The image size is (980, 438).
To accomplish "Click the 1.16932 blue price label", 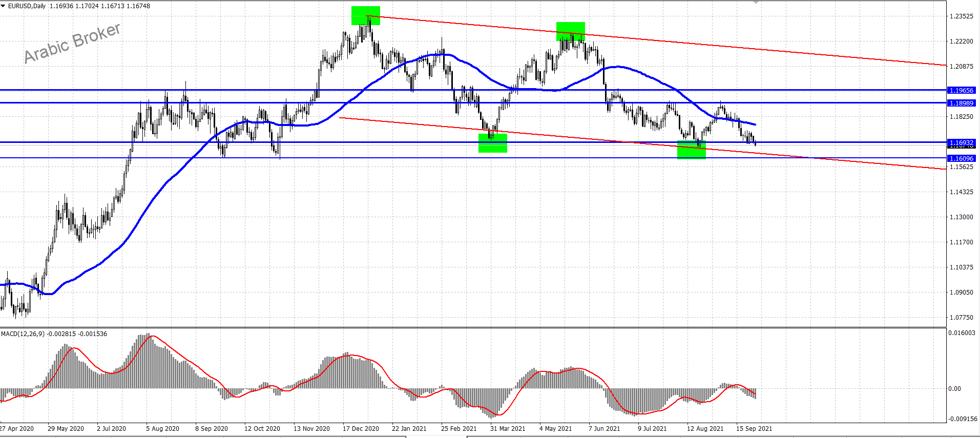I will click(961, 142).
